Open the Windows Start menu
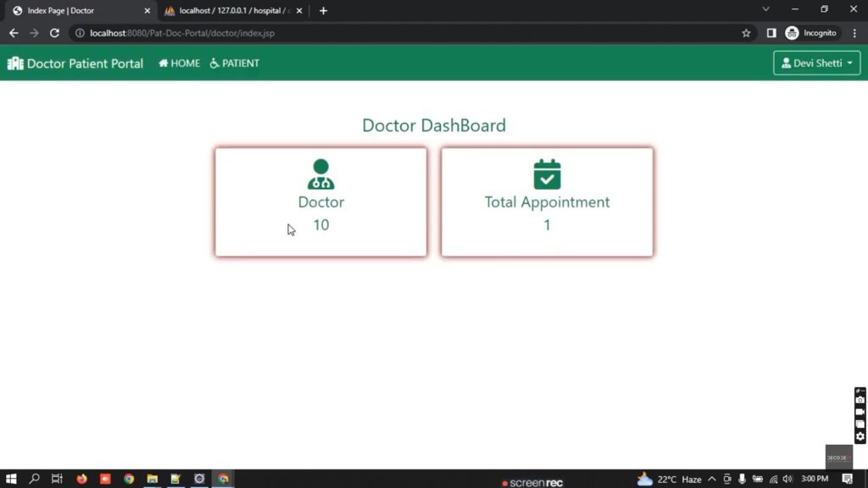Viewport: 868px width, 488px height. (11, 479)
